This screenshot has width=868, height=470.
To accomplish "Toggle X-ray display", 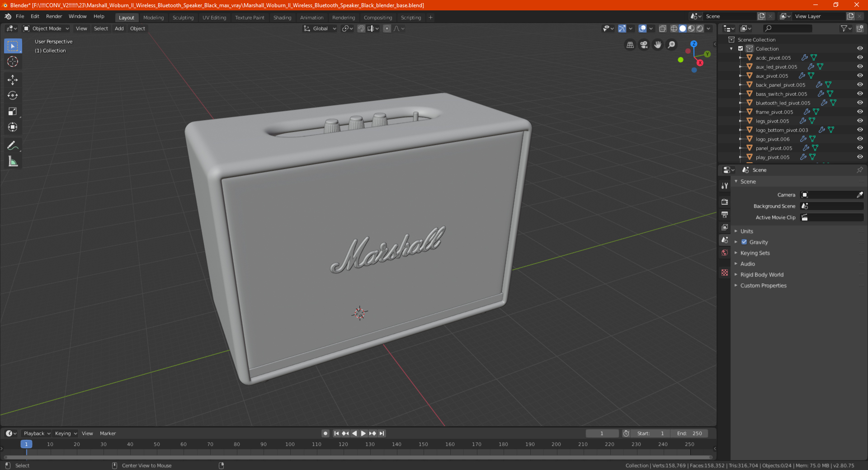I will click(663, 28).
